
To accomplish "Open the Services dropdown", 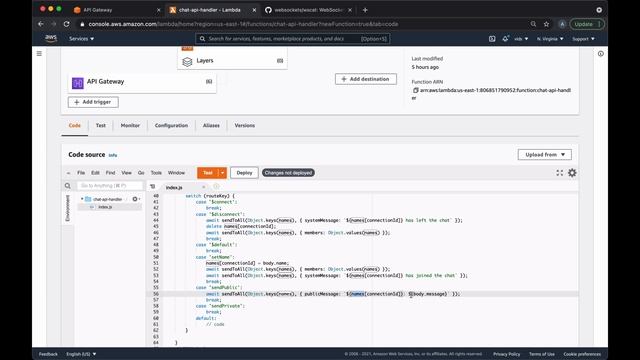I will (81, 39).
